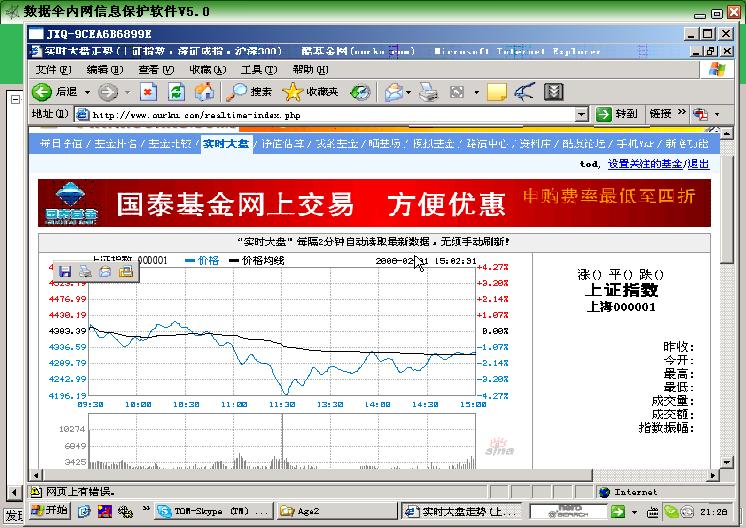Open Favorites (收藏夹) star button
This screenshot has height=528, width=746.
tap(310, 92)
